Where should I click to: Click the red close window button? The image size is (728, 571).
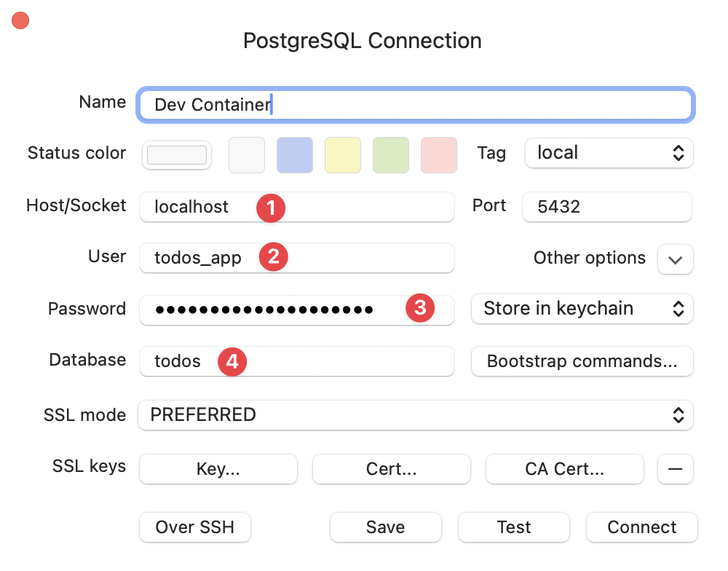coord(20,21)
